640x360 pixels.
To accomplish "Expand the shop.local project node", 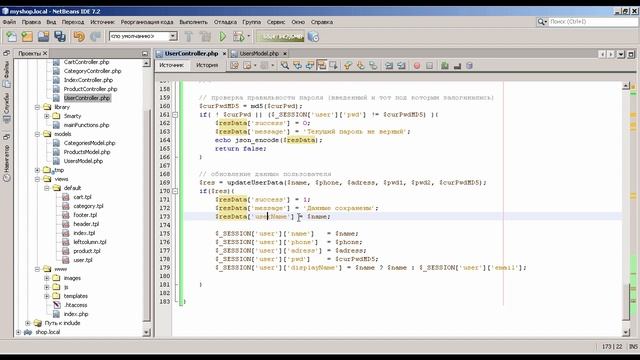I will coord(18,332).
